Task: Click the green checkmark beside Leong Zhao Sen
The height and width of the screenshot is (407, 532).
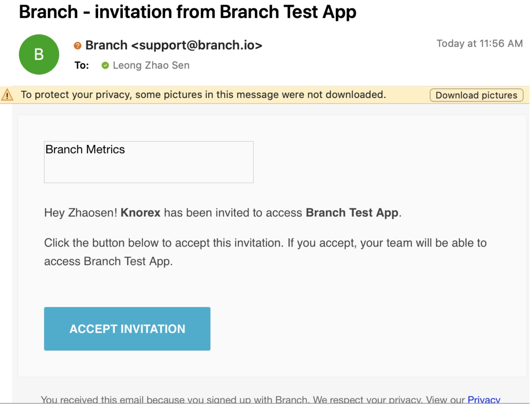Action: click(105, 65)
